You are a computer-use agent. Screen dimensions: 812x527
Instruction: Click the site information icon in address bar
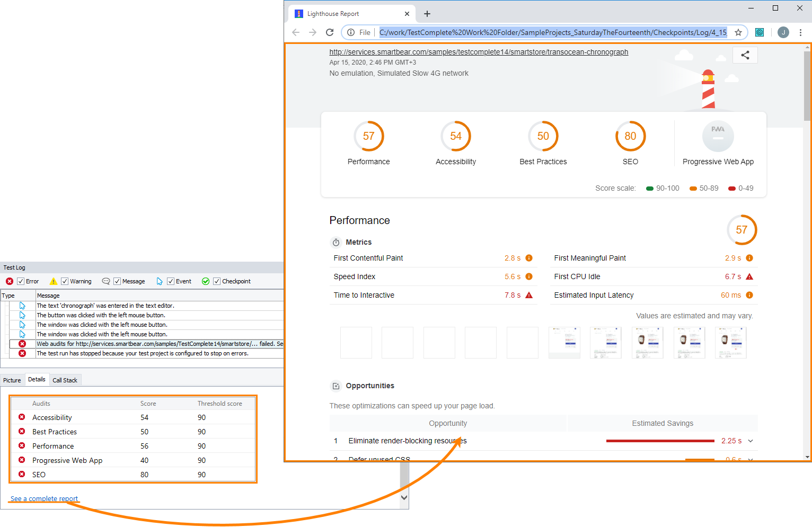point(351,32)
